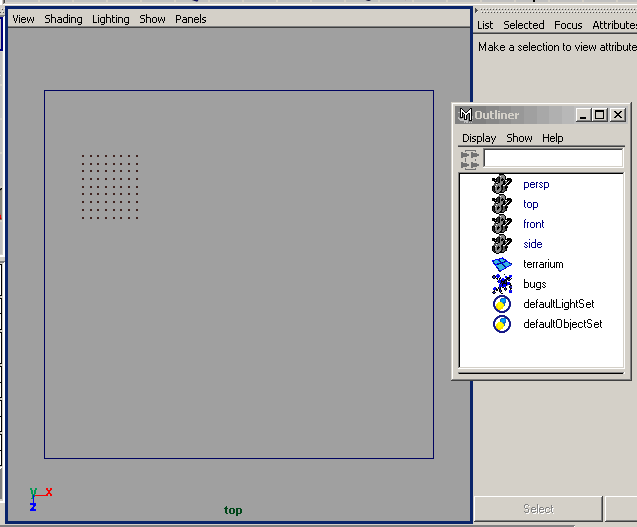Click the defaultObjectSet set icon
This screenshot has width=637, height=527.
pyautogui.click(x=502, y=324)
